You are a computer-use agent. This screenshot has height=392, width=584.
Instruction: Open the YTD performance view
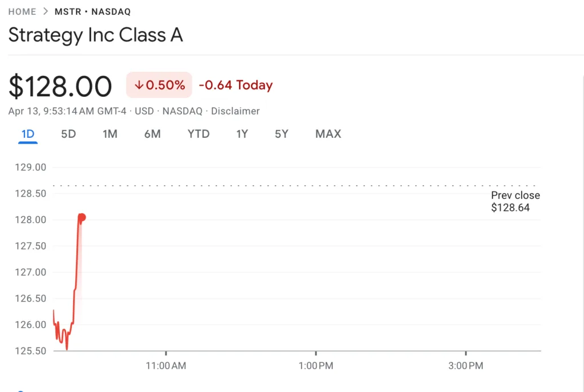[198, 134]
